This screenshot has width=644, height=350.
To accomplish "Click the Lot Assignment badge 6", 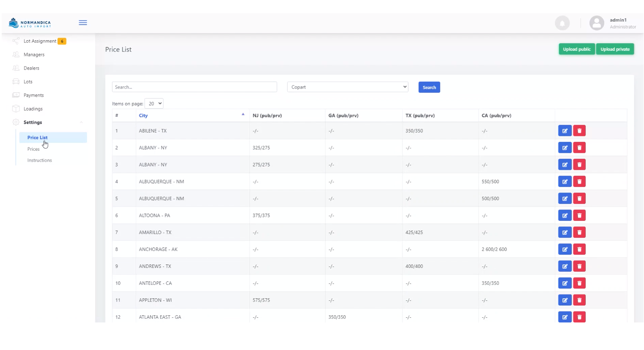I will click(62, 41).
